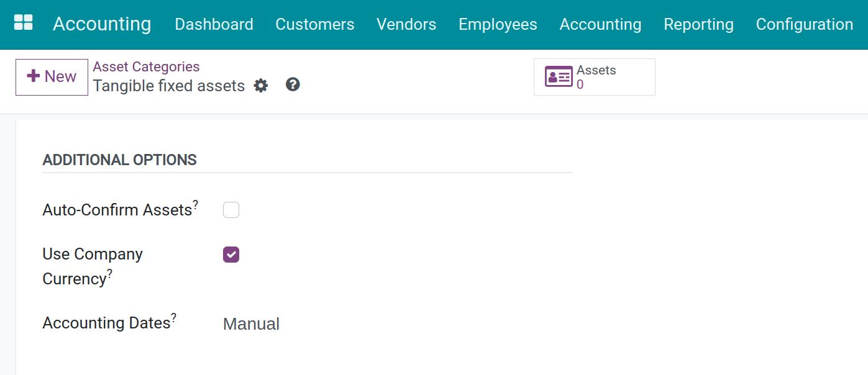Click the Accounting app title
The width and height of the screenshot is (868, 375).
click(x=102, y=24)
